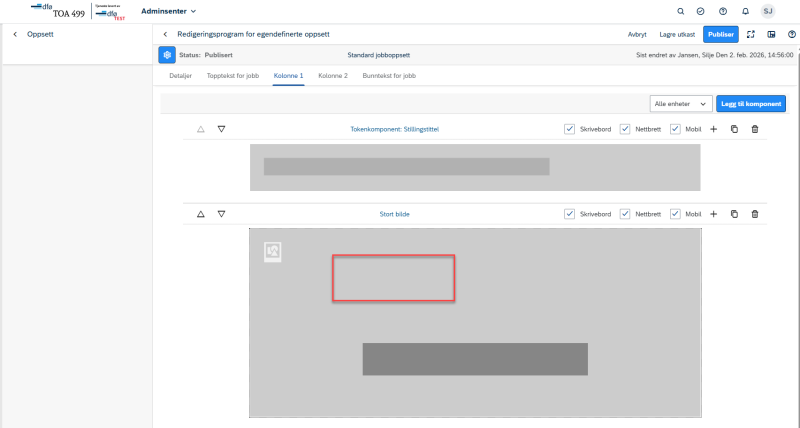Open editor help icon right of layout icon
Screen dimensions: 800x428
coord(792,34)
